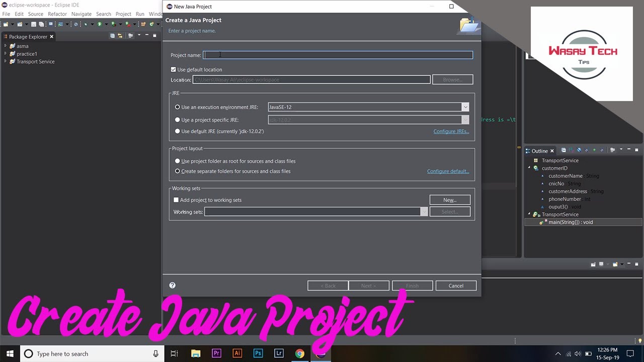Click the Save icon in Eclipse toolbar
644x362 pixels.
34,24
